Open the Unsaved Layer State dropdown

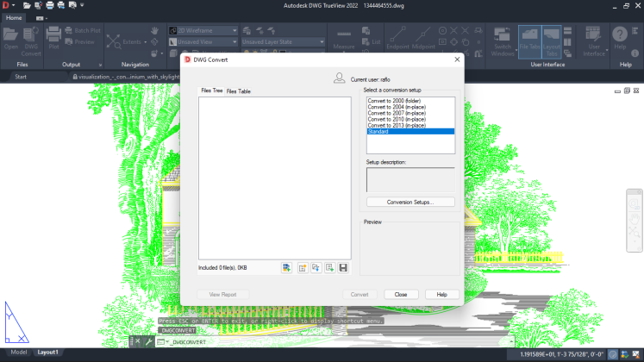[283, 42]
